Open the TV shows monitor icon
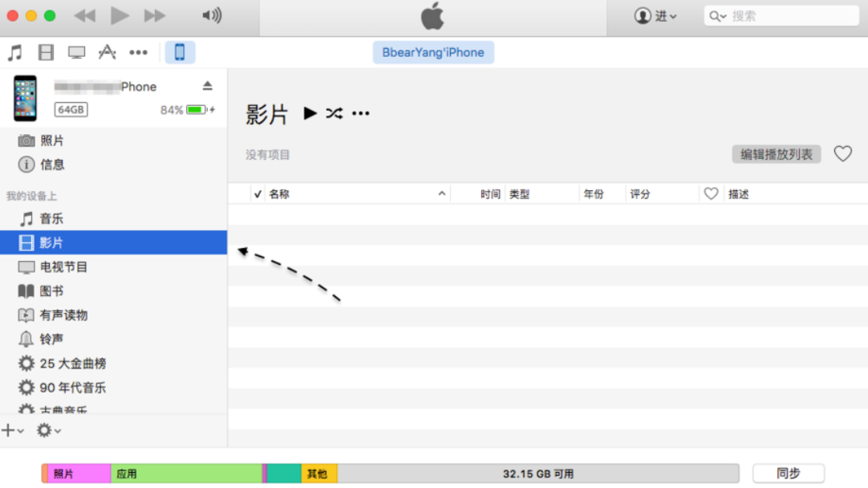Screen dimensions: 868x488 pyautogui.click(x=76, y=53)
